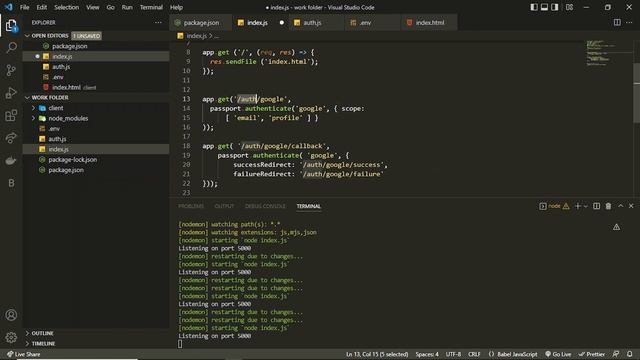This screenshot has width=640, height=360.
Task: Open the Search view icon
Action: pos(11,47)
